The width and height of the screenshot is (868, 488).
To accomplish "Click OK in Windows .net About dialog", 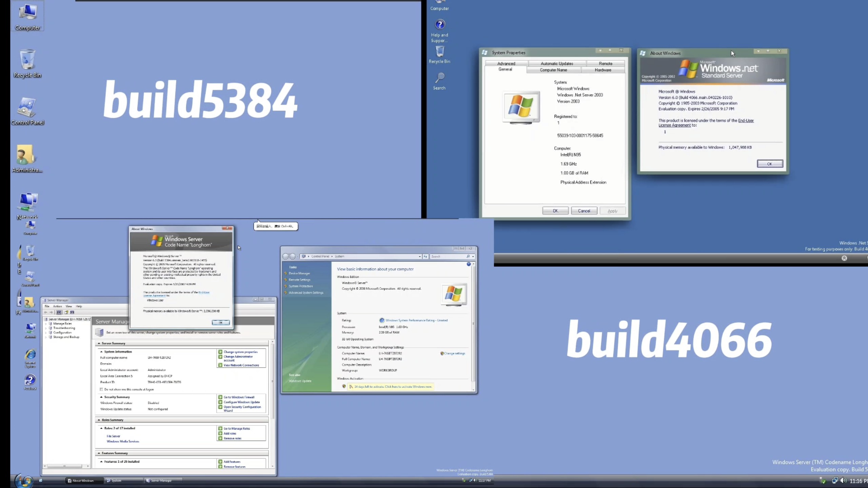I will point(770,164).
